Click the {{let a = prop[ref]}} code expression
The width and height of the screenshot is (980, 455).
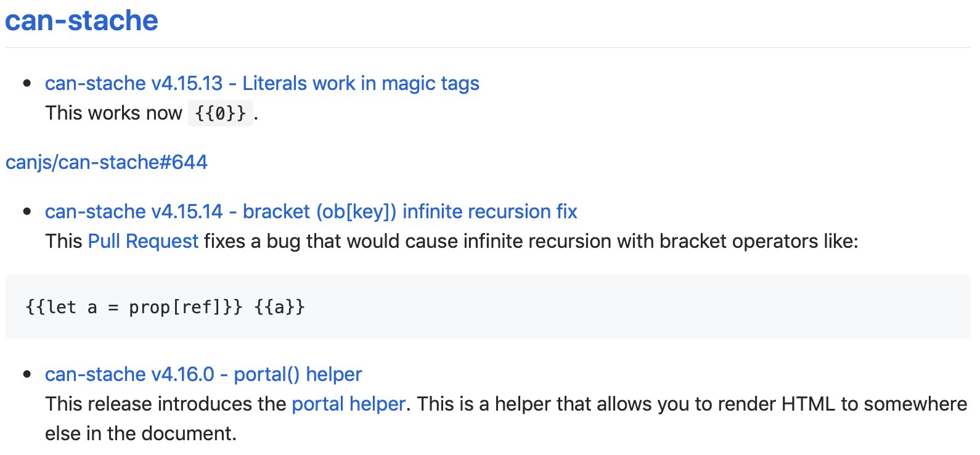point(134,307)
